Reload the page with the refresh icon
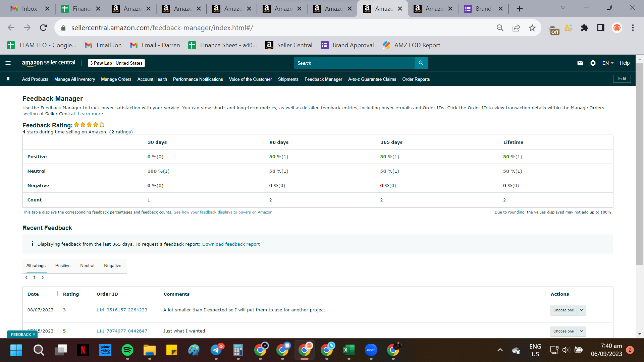 43,28
